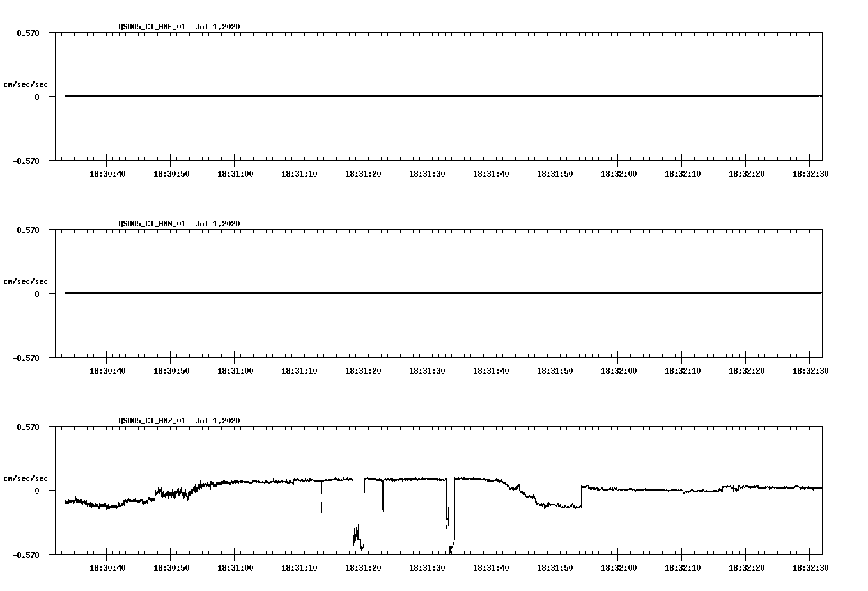Click zero axis label of HNE chart
Screen dimensions: 868x591
coord(37,97)
